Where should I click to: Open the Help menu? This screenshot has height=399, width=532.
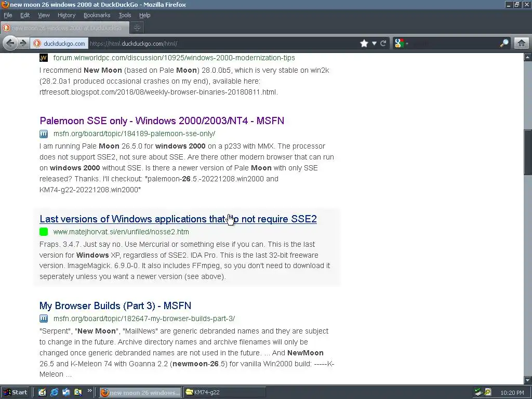[x=145, y=15]
